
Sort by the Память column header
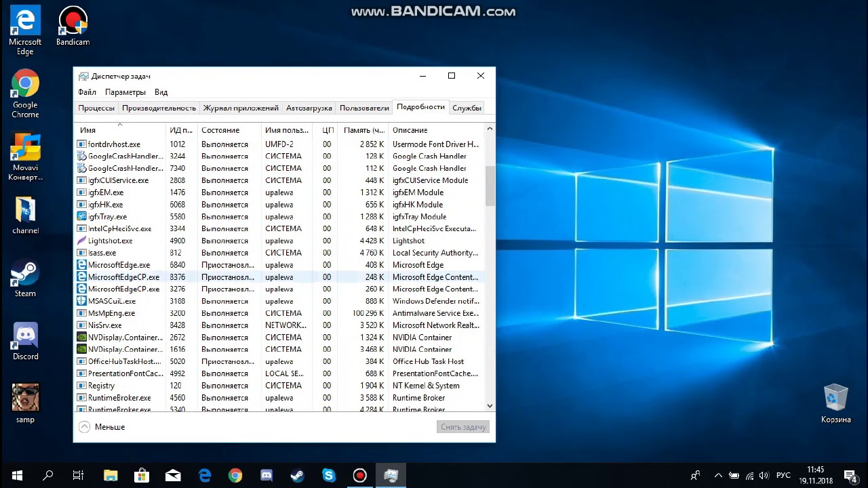pos(363,130)
